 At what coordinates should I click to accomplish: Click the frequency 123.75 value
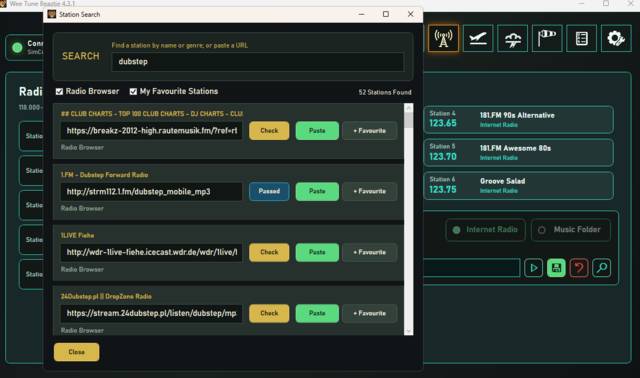(x=443, y=189)
